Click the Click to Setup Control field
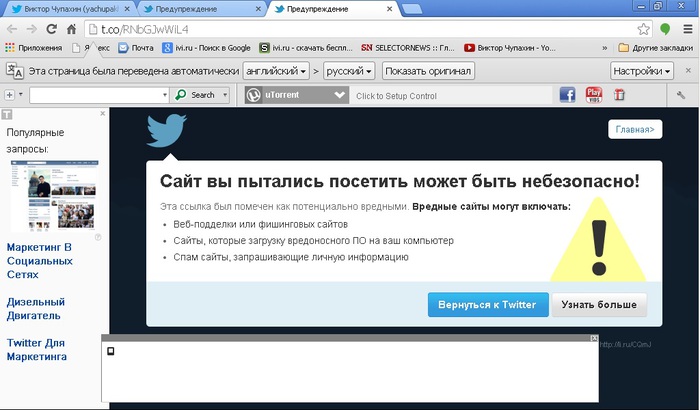 click(x=451, y=96)
